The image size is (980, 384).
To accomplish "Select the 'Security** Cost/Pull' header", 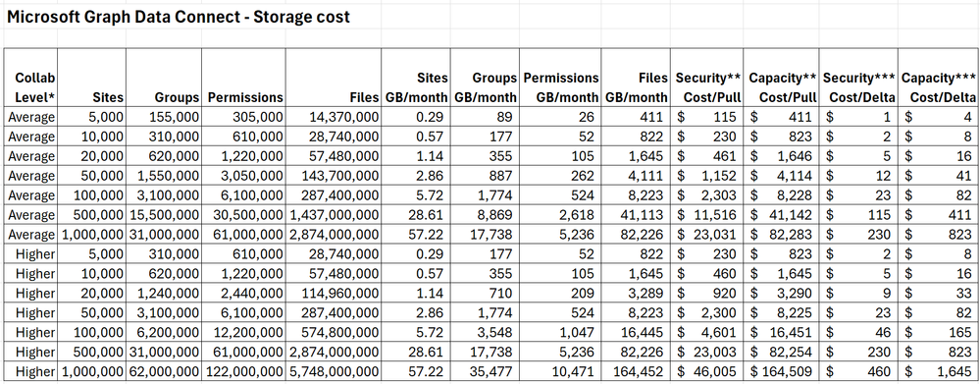I will click(707, 78).
